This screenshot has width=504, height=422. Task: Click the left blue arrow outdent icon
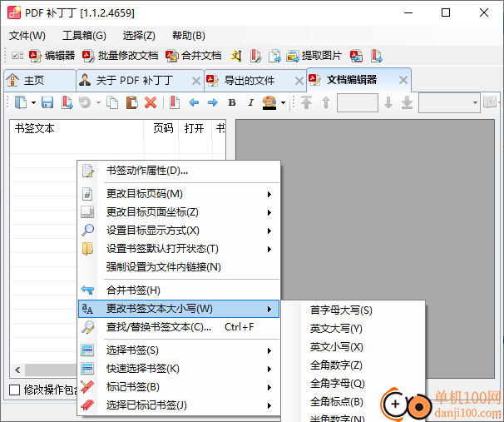point(194,102)
